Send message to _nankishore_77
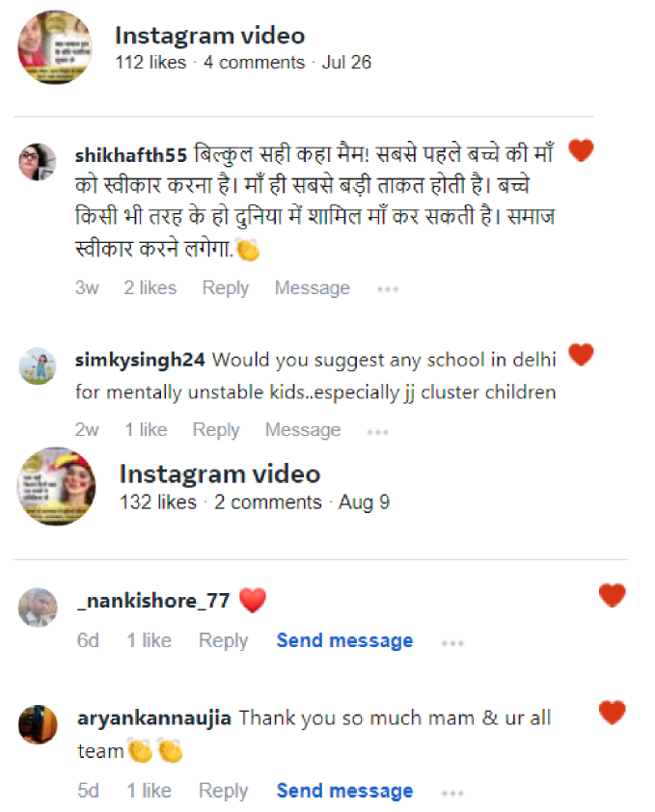 344,640
